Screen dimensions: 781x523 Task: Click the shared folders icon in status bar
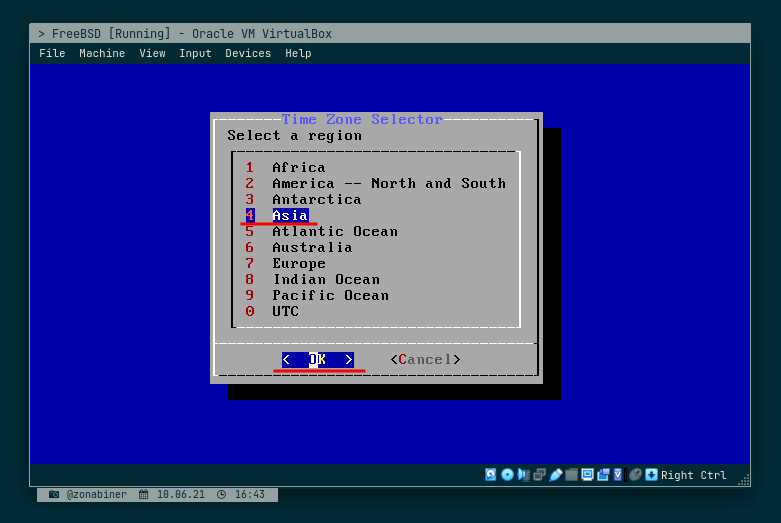[571, 475]
